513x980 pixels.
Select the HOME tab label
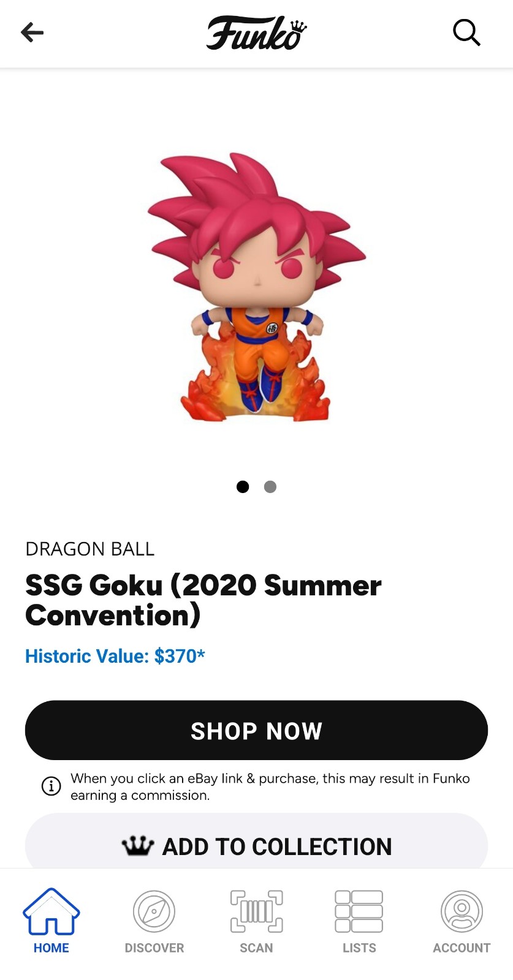51,948
